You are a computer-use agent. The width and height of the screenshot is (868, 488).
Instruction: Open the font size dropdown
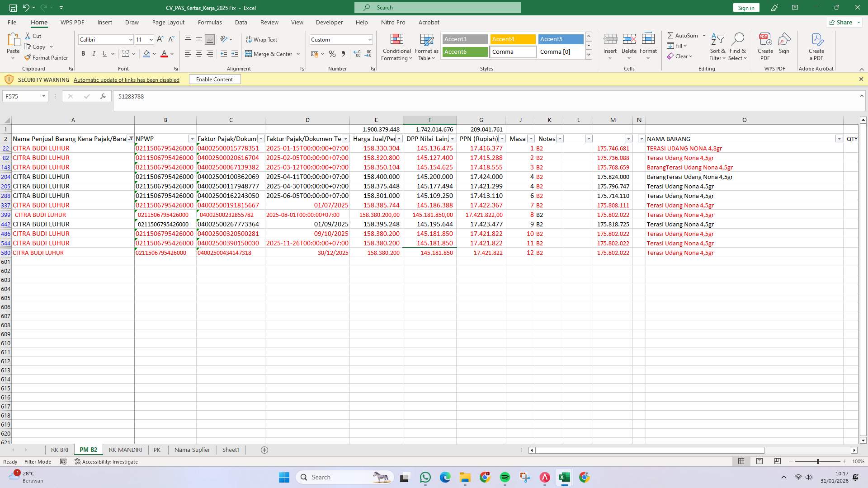click(150, 39)
